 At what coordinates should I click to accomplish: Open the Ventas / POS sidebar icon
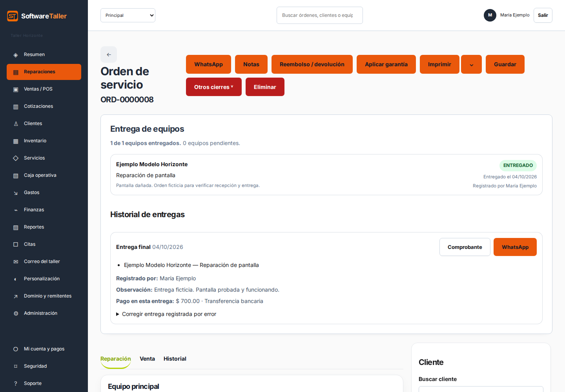(16, 89)
